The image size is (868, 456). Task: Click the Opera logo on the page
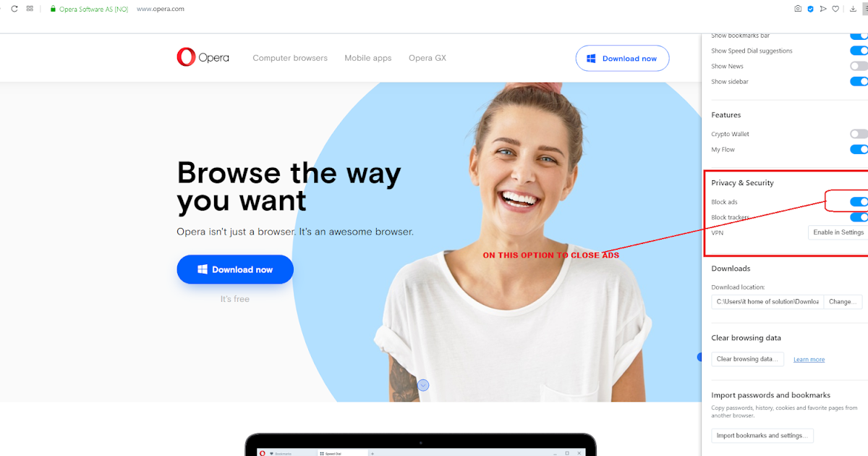tap(203, 57)
